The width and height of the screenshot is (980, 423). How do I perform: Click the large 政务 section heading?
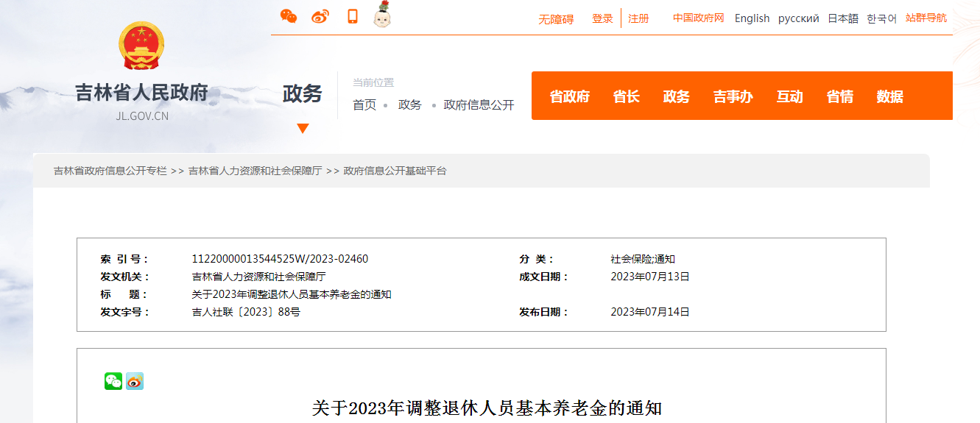pos(303,94)
